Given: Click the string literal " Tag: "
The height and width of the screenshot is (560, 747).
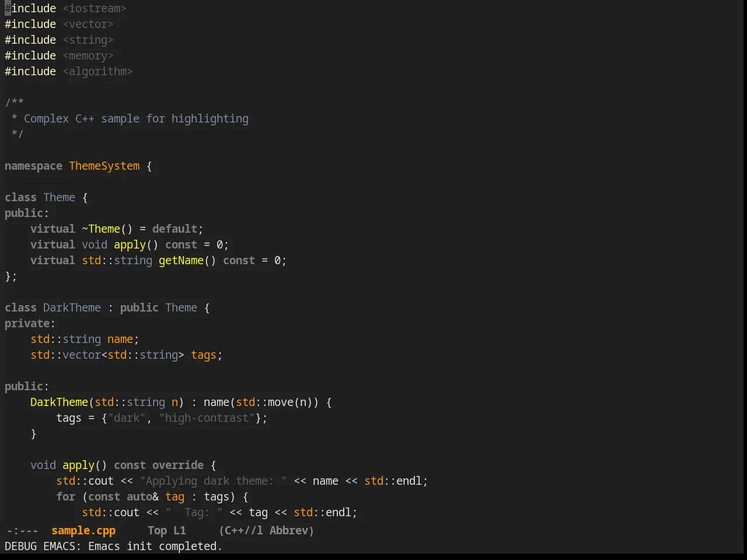Looking at the screenshot, I should pos(194,512).
